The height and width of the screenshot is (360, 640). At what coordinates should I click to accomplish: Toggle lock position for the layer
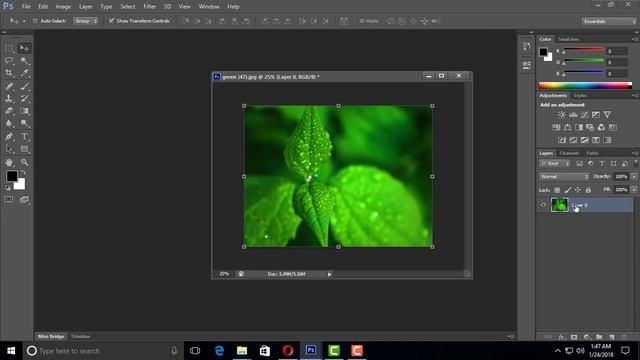[x=578, y=190]
